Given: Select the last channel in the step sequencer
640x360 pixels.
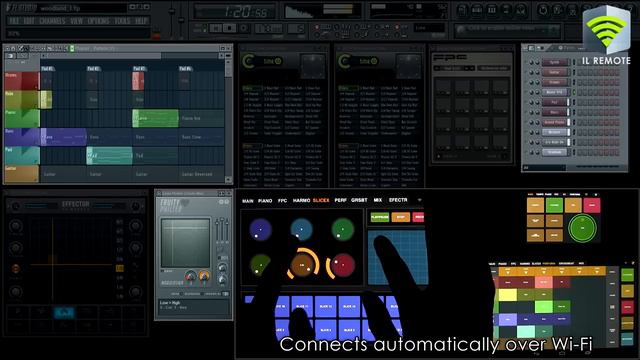Looking at the screenshot, I should click(x=554, y=152).
